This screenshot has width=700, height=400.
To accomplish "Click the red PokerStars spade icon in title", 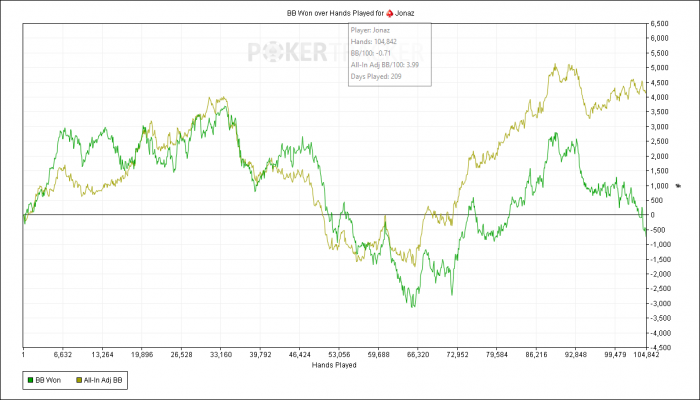I will (x=390, y=13).
